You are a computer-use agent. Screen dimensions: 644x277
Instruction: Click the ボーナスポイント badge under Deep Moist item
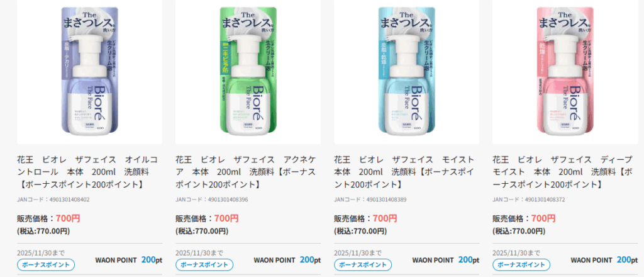click(x=521, y=264)
